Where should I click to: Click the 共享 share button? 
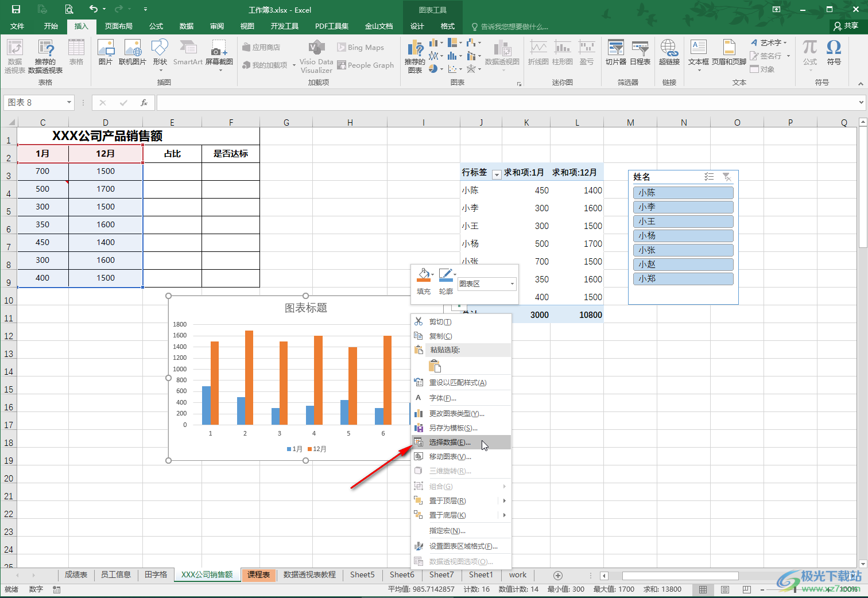(846, 26)
